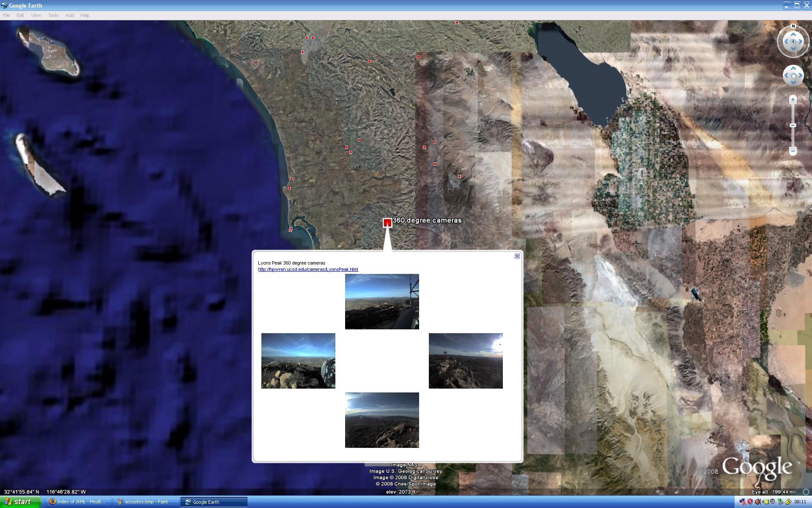Open the Add menu

tap(69, 15)
